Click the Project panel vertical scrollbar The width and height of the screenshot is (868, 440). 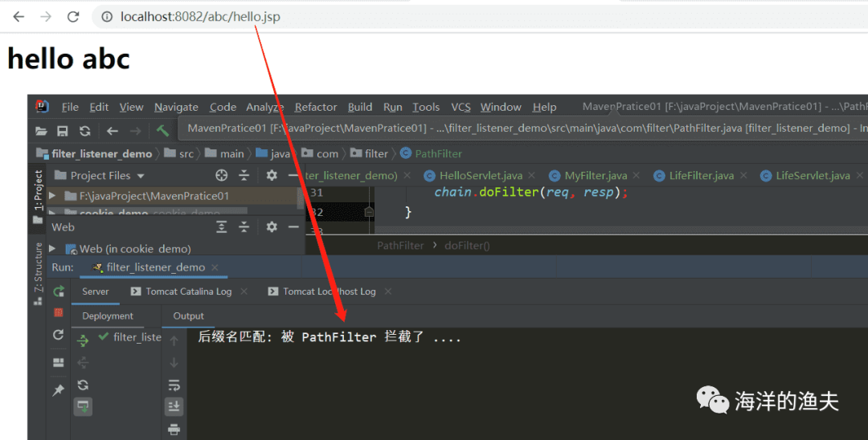click(301, 198)
